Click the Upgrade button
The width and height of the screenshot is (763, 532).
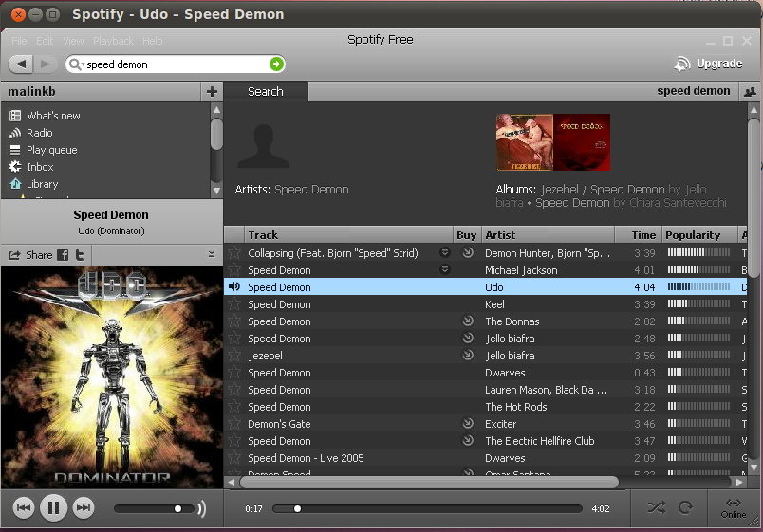pyautogui.click(x=709, y=64)
